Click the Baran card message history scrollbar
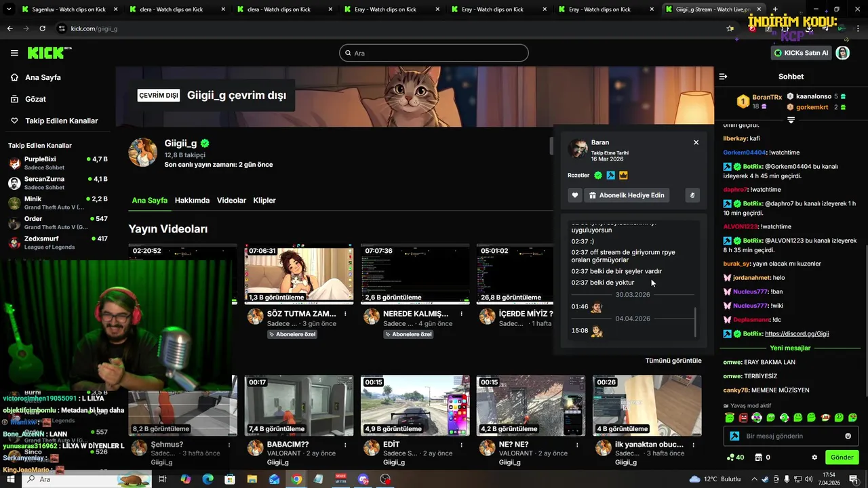The height and width of the screenshot is (488, 868). coord(695,322)
